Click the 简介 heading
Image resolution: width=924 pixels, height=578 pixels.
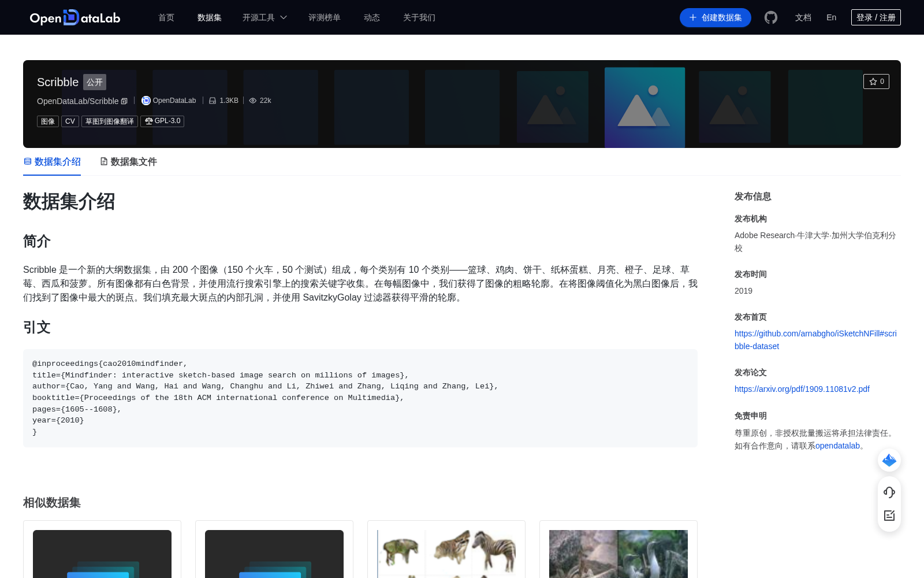(37, 241)
